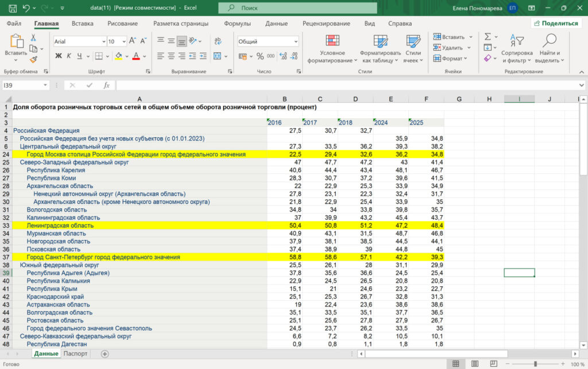Switch to Page Layout view

475,364
